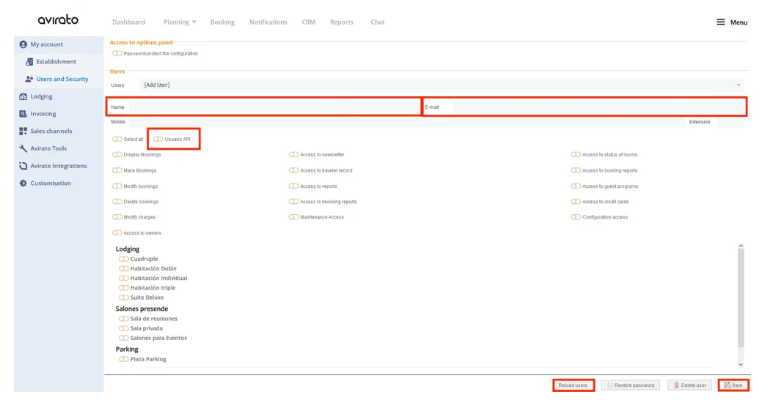Screen dimensions: 774x407
Task: Click the Avirato Integrations icon
Action: 23,165
